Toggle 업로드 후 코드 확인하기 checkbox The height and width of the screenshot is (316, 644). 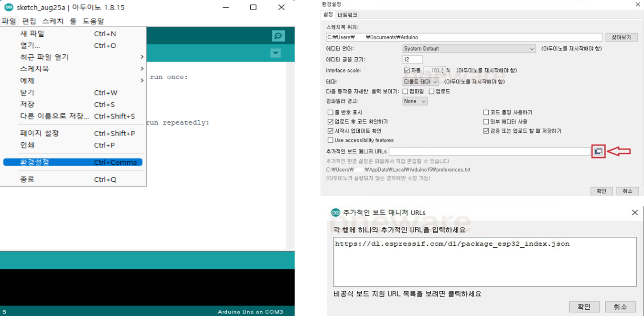330,122
